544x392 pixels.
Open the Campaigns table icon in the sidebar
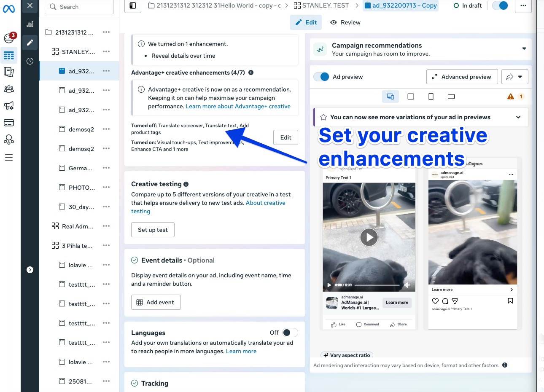pos(9,55)
